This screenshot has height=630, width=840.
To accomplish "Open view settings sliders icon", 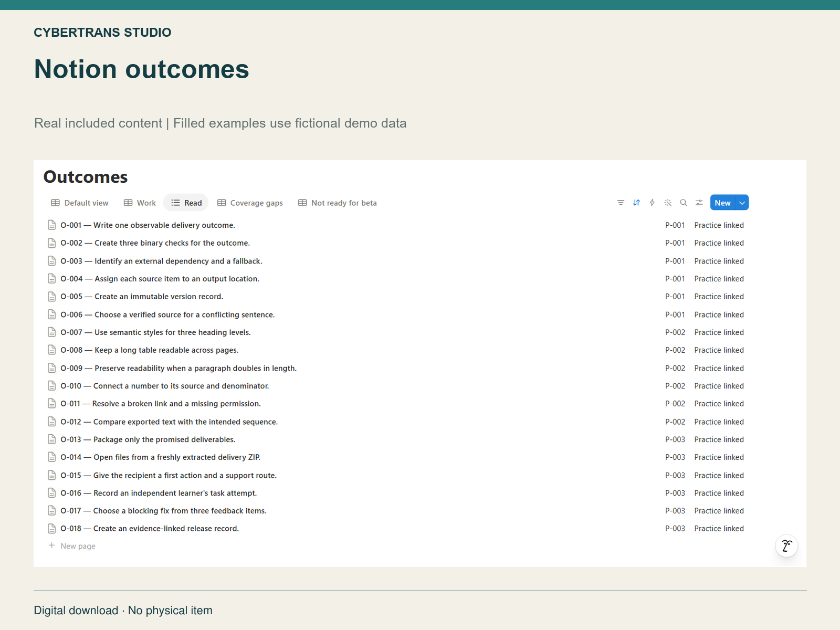I will [699, 203].
